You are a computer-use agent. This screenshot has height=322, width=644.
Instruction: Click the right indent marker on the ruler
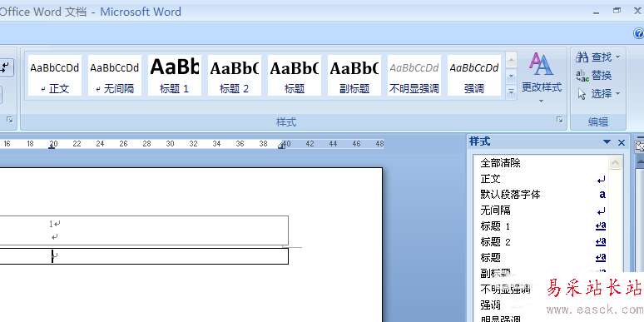click(282, 146)
